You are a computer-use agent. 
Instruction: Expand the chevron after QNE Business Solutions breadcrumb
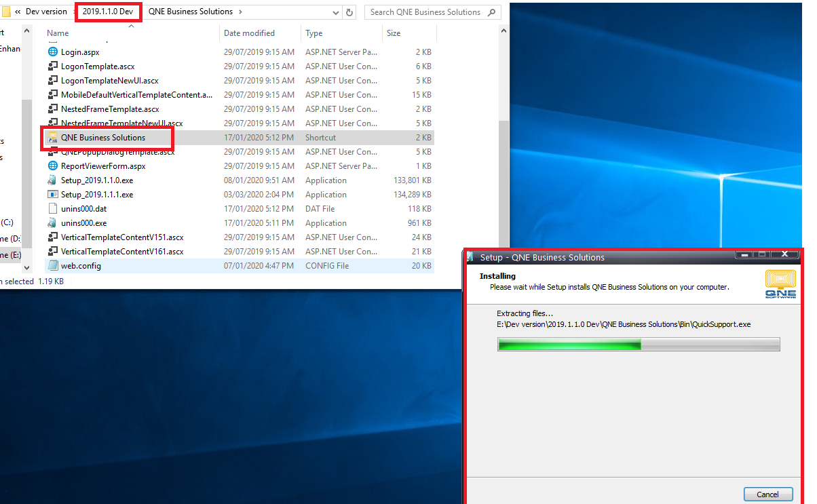click(240, 12)
